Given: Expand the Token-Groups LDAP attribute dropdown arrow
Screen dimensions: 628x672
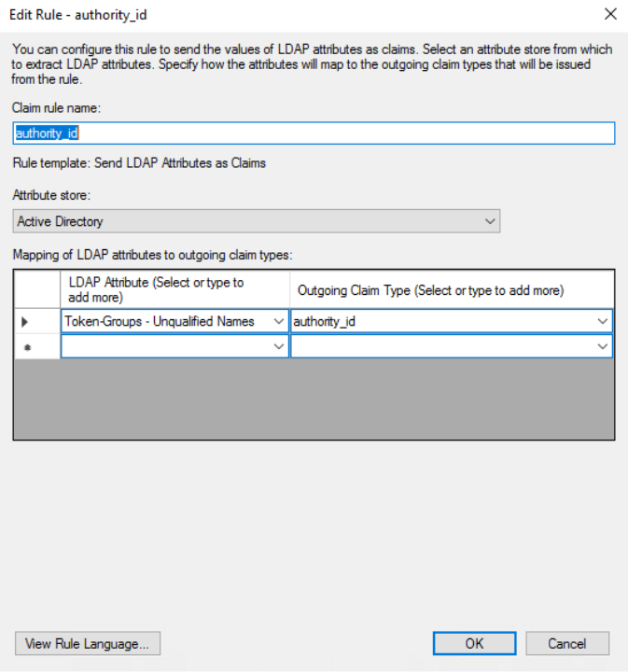Looking at the screenshot, I should 278,322.
